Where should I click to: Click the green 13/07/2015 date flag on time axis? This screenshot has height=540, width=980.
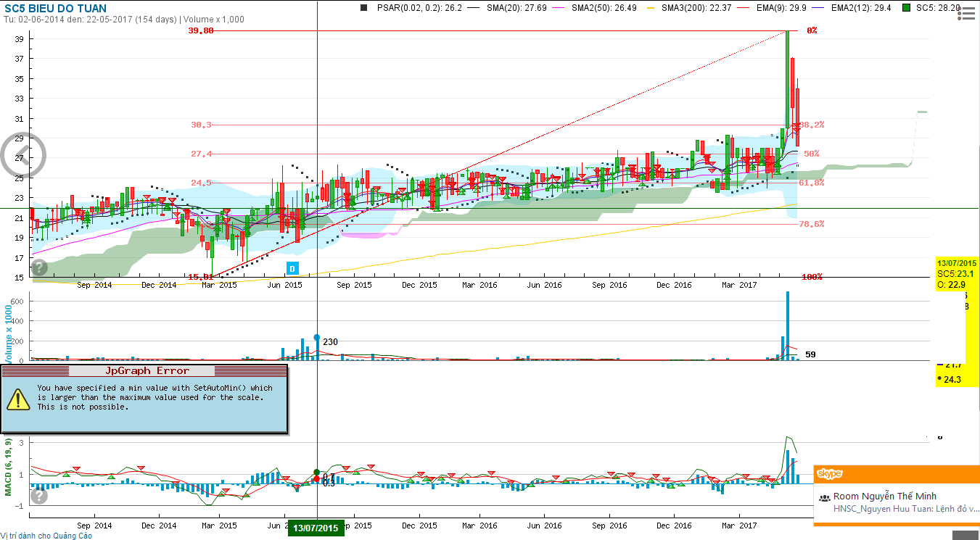[316, 528]
